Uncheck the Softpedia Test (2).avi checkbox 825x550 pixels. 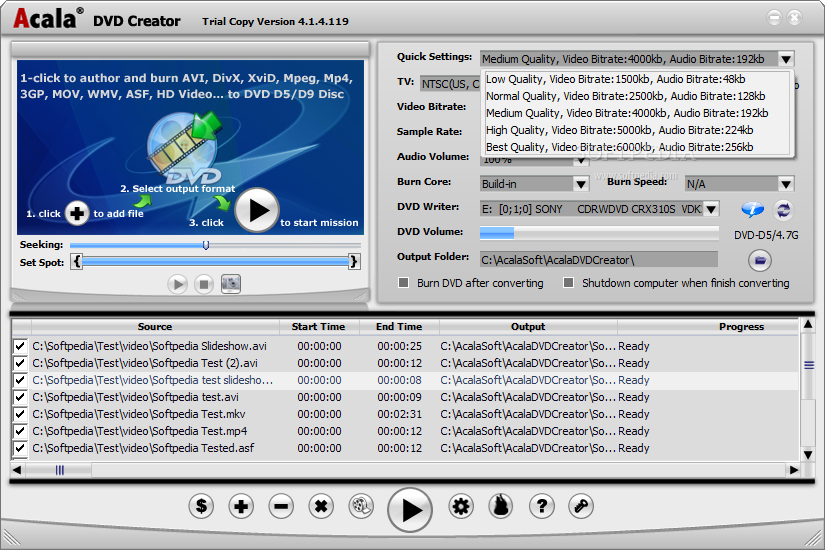(x=20, y=363)
